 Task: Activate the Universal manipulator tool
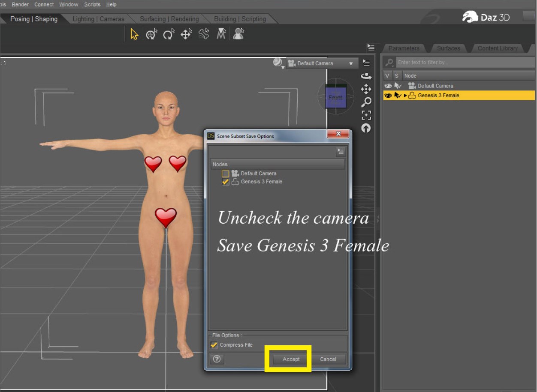tap(151, 34)
